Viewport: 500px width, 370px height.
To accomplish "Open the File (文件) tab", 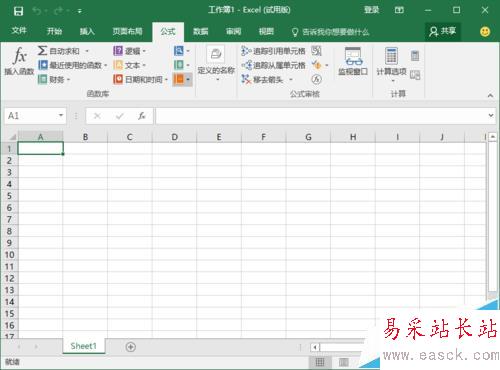I will [19, 31].
